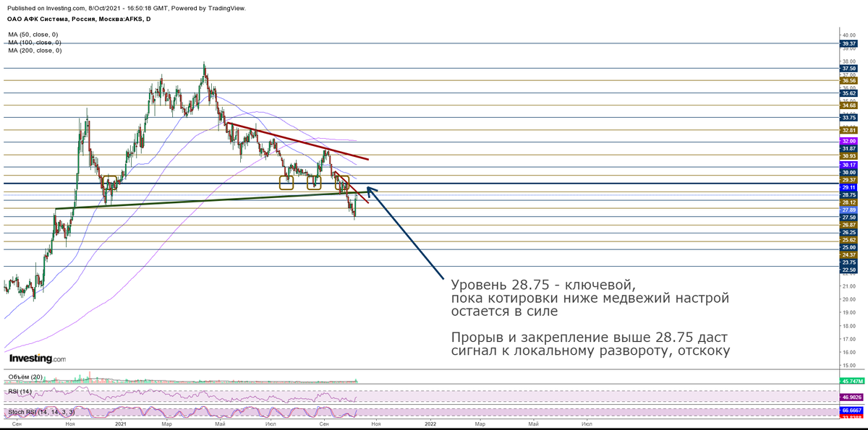Viewport: 868px width, 430px height.
Task: Click the 27.50 price level label
Action: pos(849,218)
